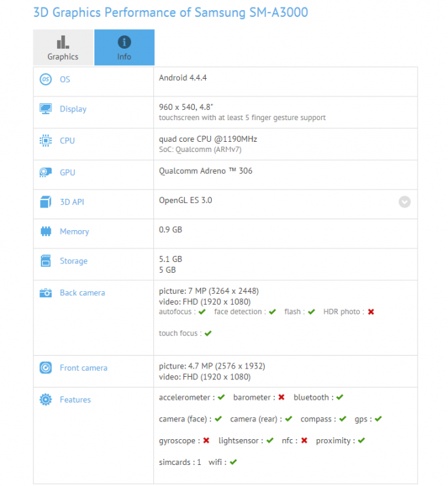Select the Info tab
The height and width of the screenshot is (486, 448).
click(x=124, y=48)
